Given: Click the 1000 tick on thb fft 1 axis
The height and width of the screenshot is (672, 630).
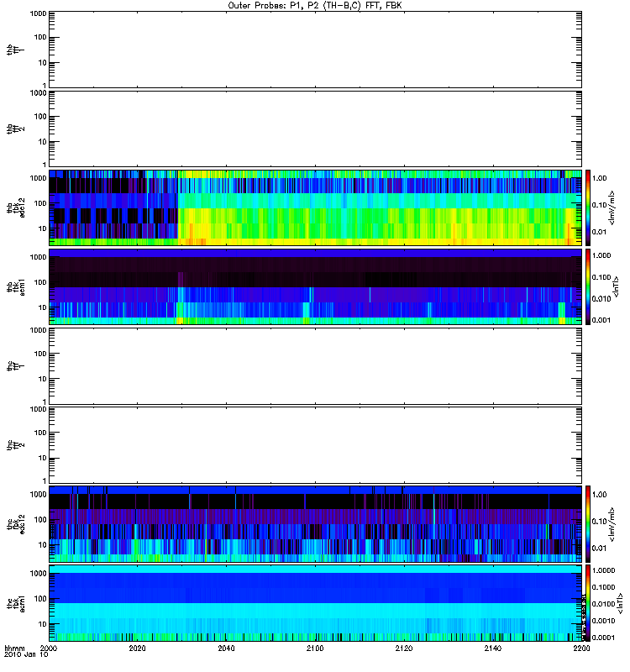Looking at the screenshot, I should pos(38,13).
